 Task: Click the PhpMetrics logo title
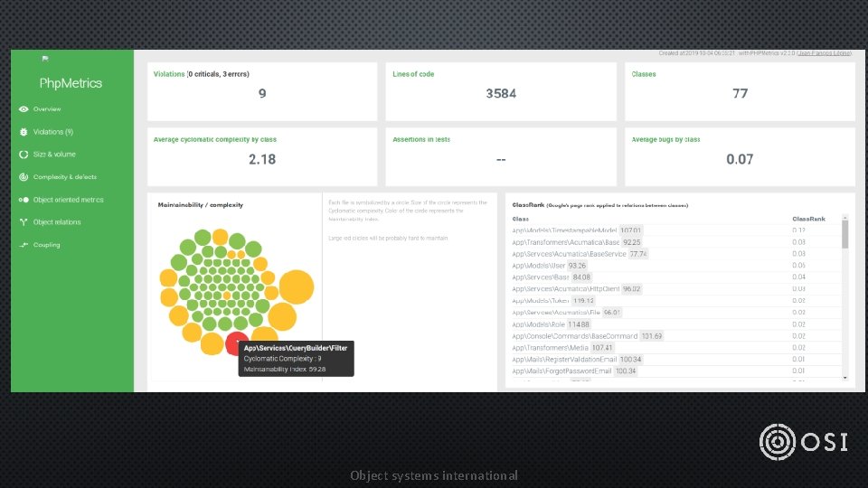(71, 83)
